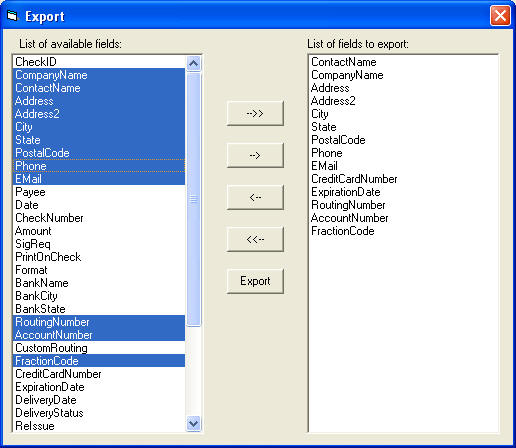
Task: Select BankName in available fields list
Action: (x=99, y=283)
